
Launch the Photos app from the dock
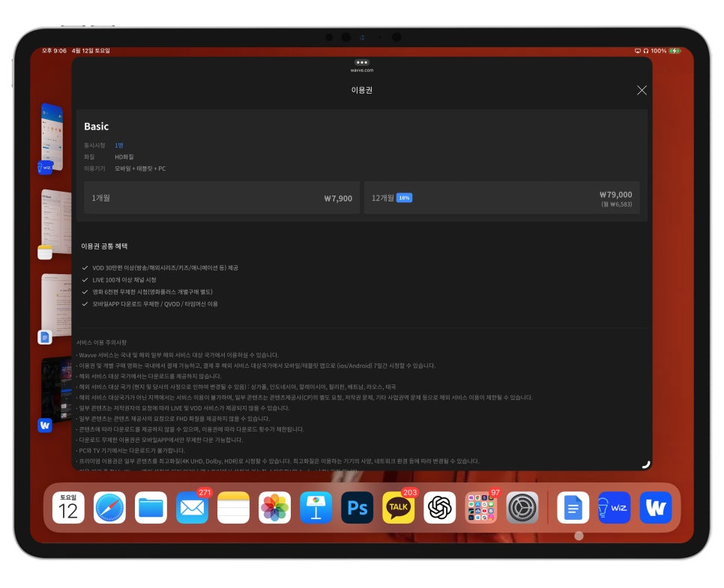[x=275, y=507]
